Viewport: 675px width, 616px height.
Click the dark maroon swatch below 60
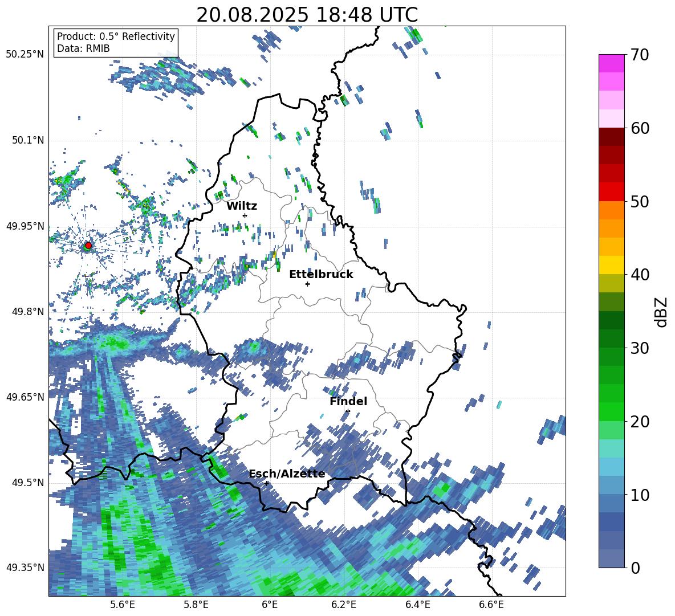[611, 137]
